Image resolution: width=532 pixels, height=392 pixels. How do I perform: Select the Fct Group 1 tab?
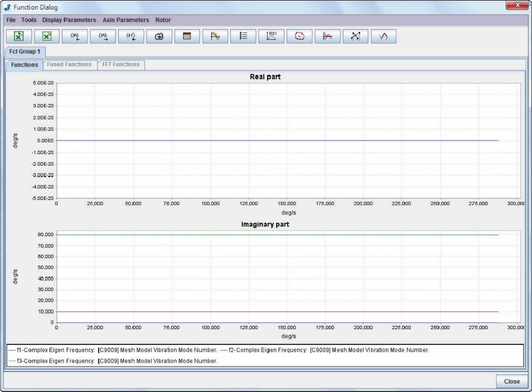click(25, 51)
